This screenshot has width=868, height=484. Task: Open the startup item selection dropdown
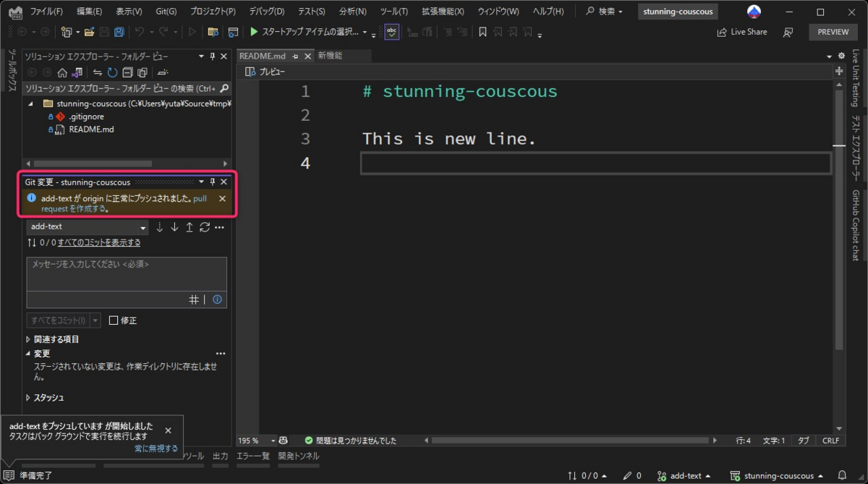pos(365,33)
